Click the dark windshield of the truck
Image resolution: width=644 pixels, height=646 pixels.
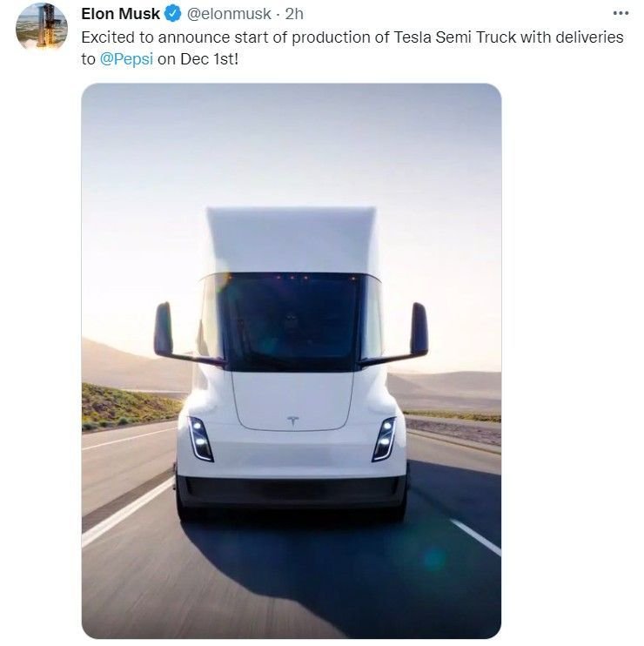point(292,322)
